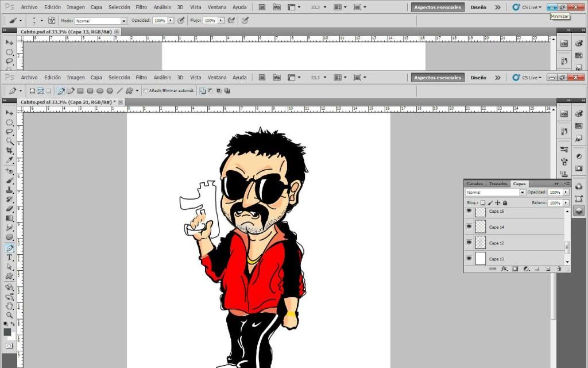The width and height of the screenshot is (588, 368).
Task: Open Opacidad slider arrow in Layers panel
Action: point(566,192)
